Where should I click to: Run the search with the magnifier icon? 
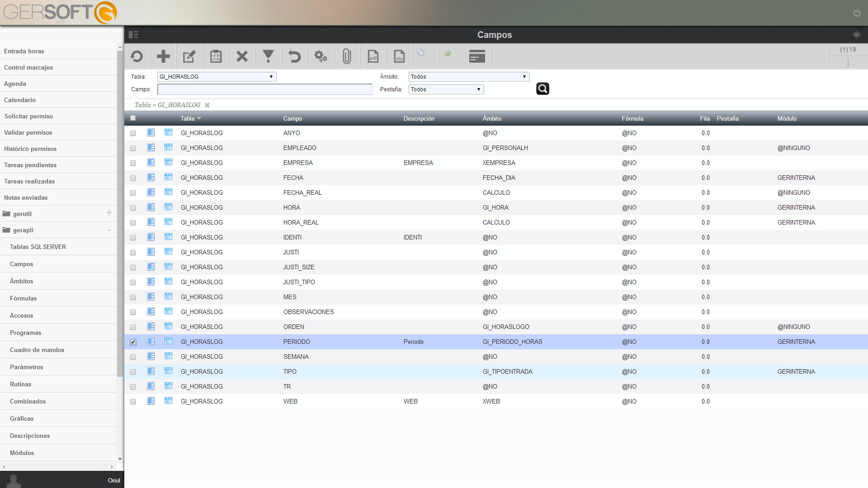coord(542,89)
